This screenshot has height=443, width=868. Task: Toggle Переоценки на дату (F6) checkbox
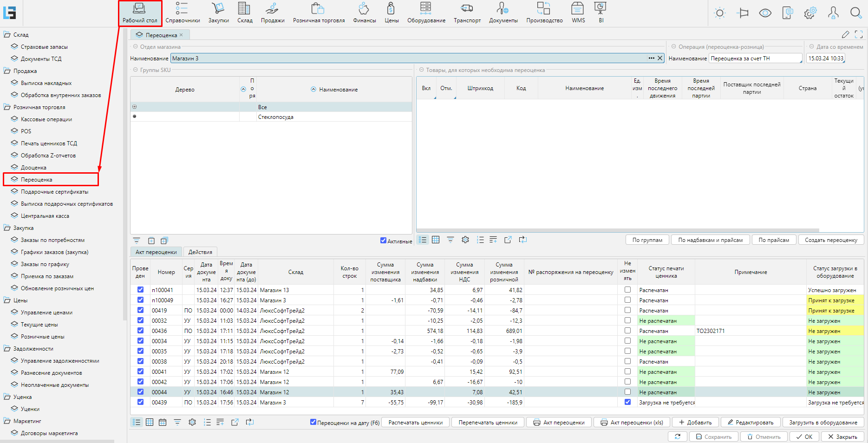point(313,422)
